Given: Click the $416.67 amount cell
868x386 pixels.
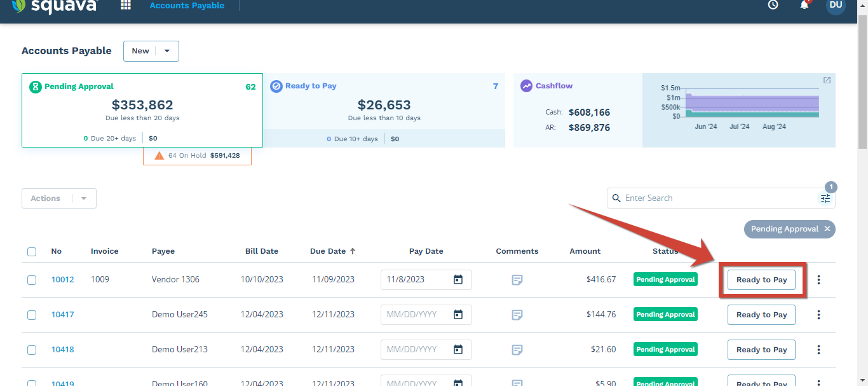Looking at the screenshot, I should pos(601,280).
